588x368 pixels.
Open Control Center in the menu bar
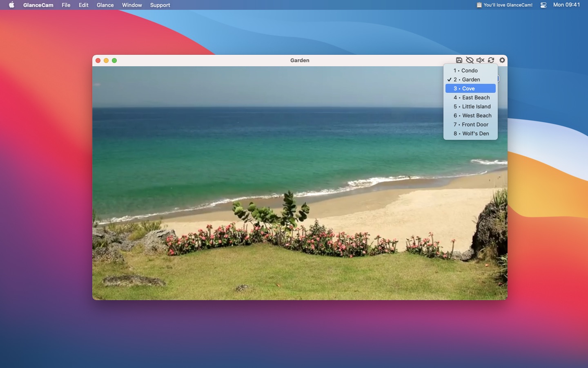543,5
